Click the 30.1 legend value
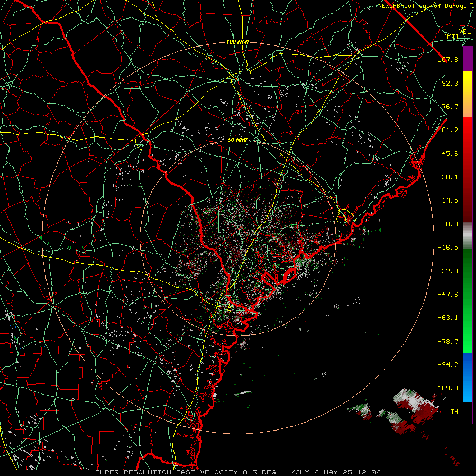 450,177
